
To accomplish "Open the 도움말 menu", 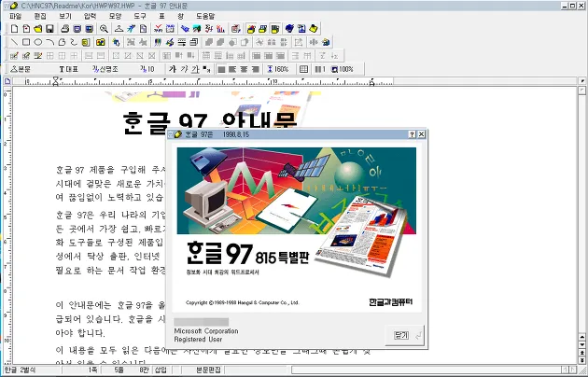I will (x=205, y=16).
